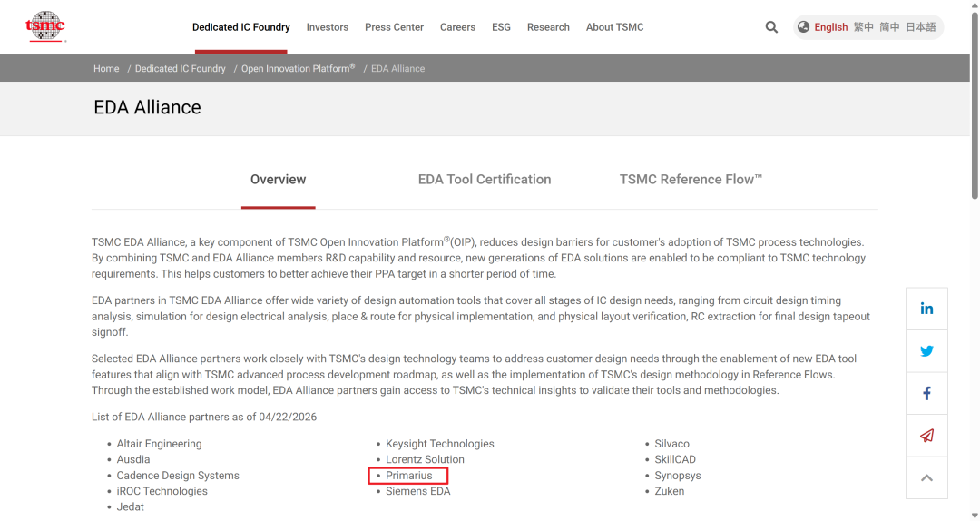Share page on Twitter
Image resolution: width=980 pixels, height=521 pixels.
pos(926,351)
